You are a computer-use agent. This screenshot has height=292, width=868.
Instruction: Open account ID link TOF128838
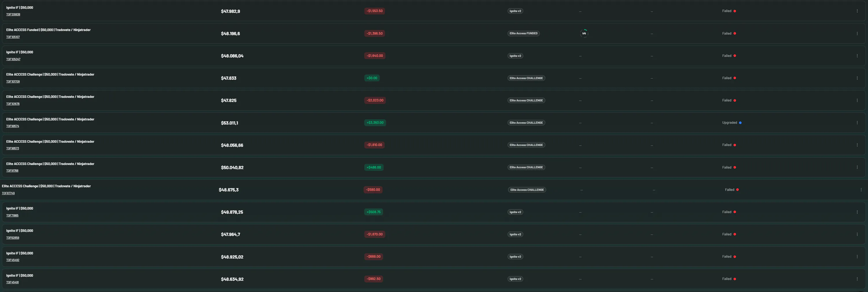coord(13,14)
